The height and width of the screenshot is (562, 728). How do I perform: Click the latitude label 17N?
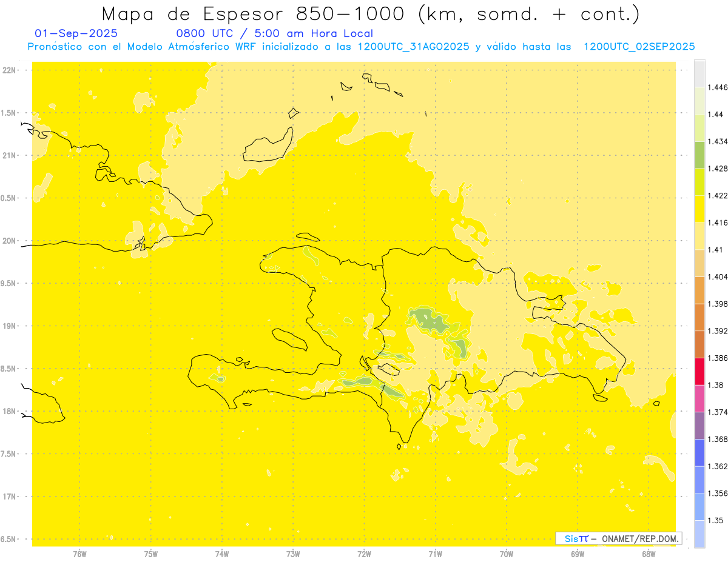[x=9, y=497]
